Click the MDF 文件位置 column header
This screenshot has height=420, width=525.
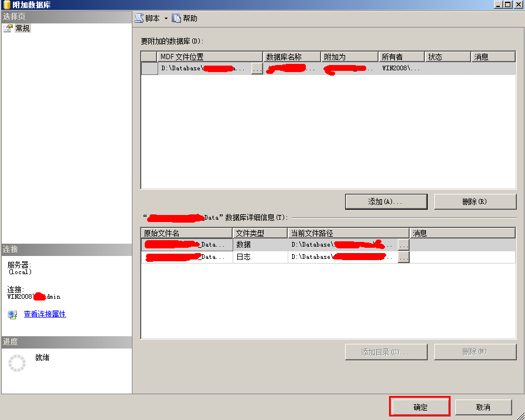(x=210, y=57)
